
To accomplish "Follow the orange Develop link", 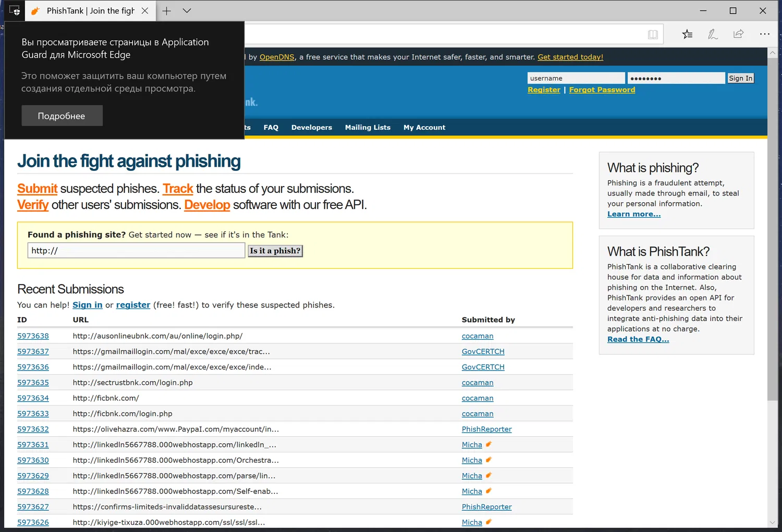I will 207,205.
